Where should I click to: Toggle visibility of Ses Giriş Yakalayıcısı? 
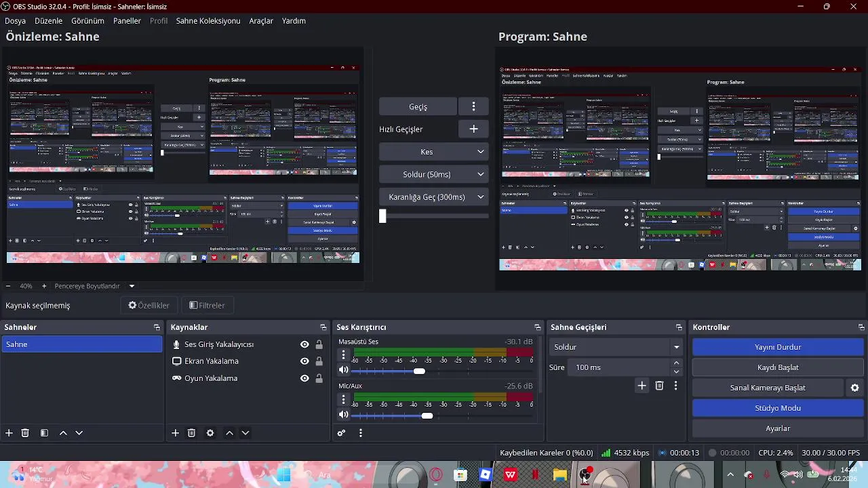tap(304, 344)
